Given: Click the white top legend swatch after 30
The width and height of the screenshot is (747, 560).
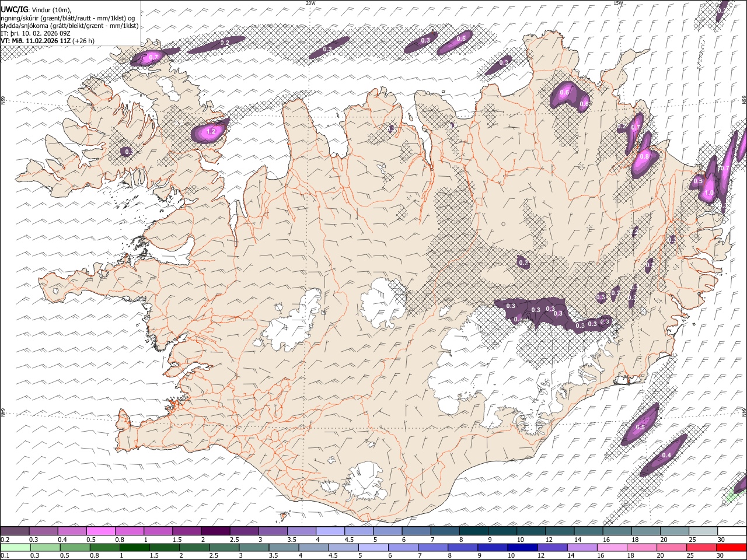Looking at the screenshot, I should (x=732, y=531).
